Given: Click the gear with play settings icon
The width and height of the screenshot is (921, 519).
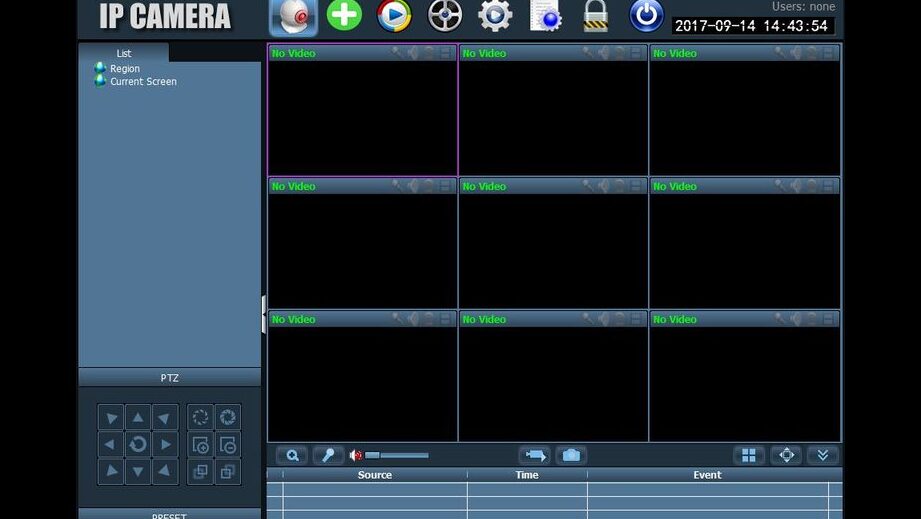Looking at the screenshot, I should click(x=495, y=16).
